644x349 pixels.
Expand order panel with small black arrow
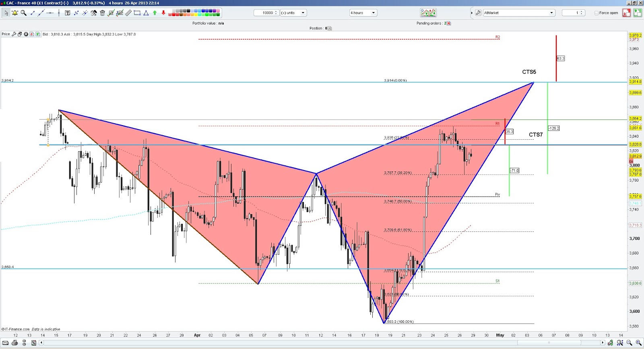click(472, 13)
